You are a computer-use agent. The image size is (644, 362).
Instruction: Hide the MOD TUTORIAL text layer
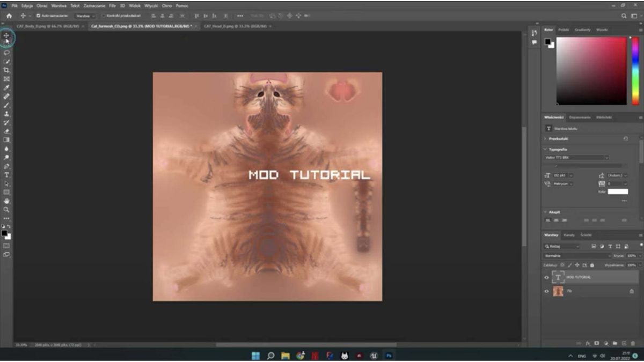click(x=547, y=277)
